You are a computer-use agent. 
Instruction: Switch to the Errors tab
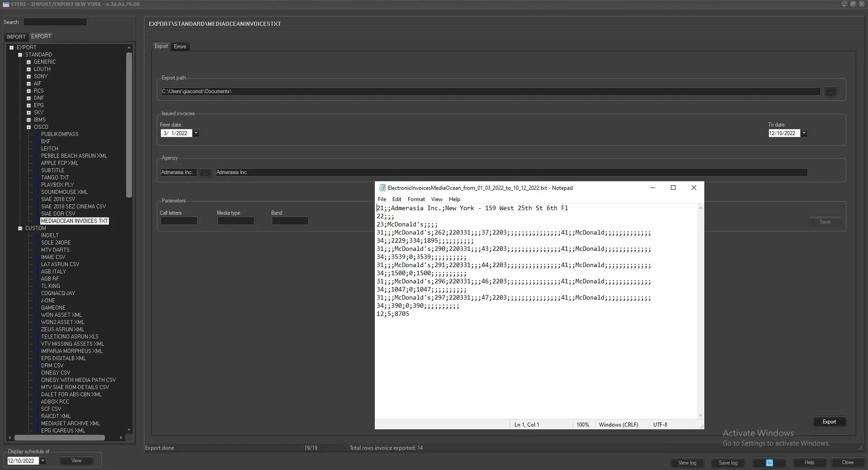click(x=180, y=47)
